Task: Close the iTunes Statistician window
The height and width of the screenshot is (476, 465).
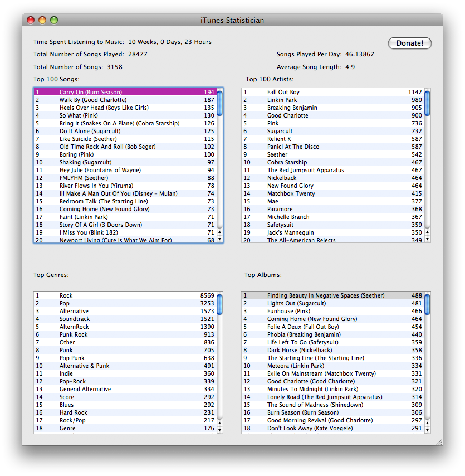Action: pyautogui.click(x=31, y=20)
